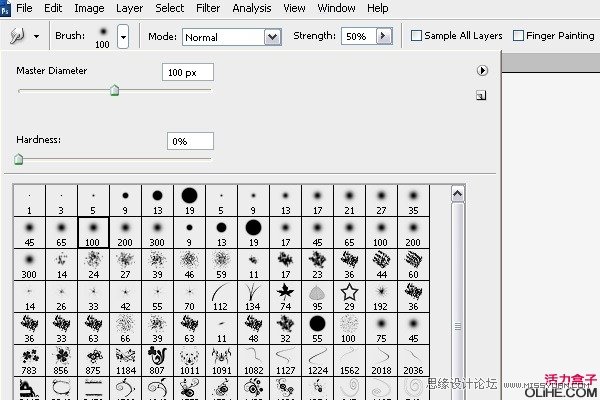
Task: Open the Help menu
Action: pyautogui.click(x=378, y=8)
